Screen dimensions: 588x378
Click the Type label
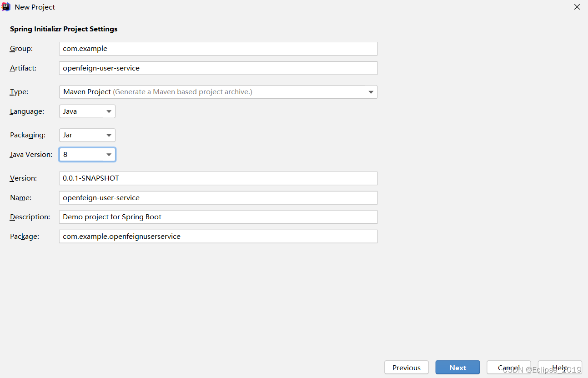[19, 92]
